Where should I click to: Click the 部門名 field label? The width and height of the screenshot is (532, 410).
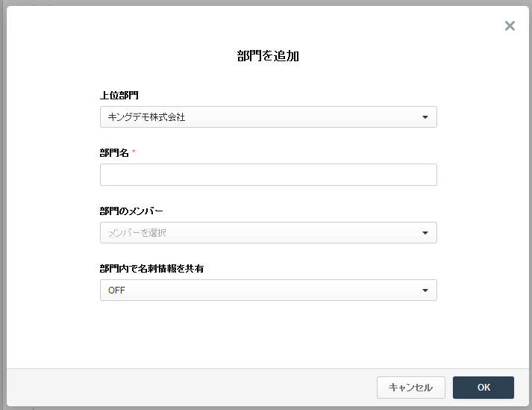114,153
